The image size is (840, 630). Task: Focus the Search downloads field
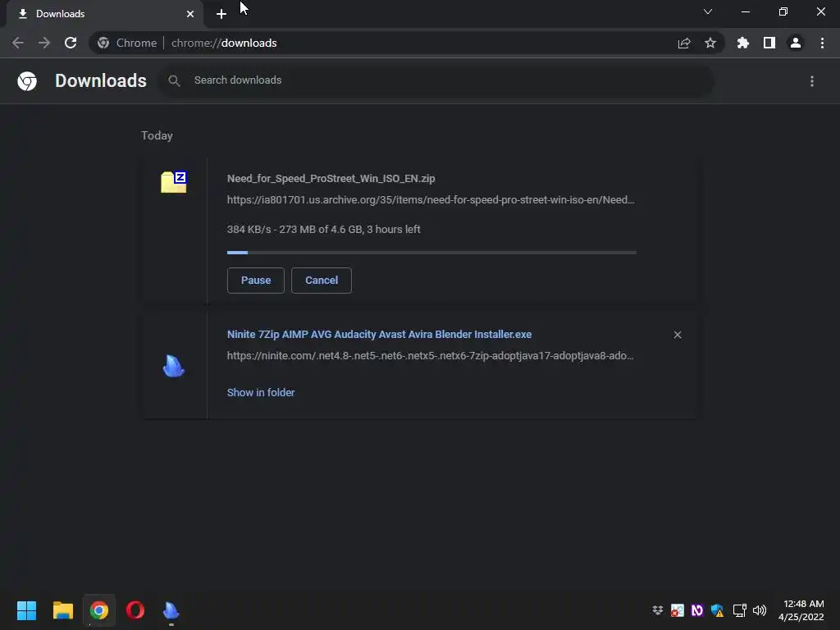point(436,80)
